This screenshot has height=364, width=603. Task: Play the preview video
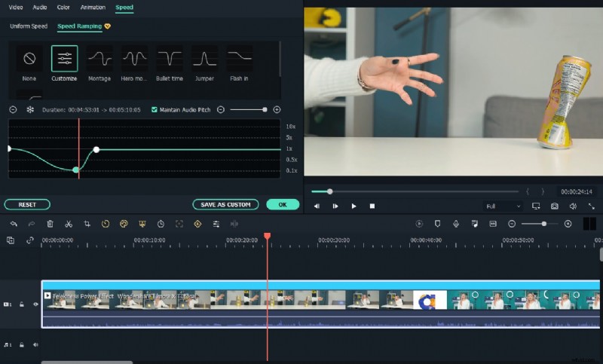click(x=354, y=206)
